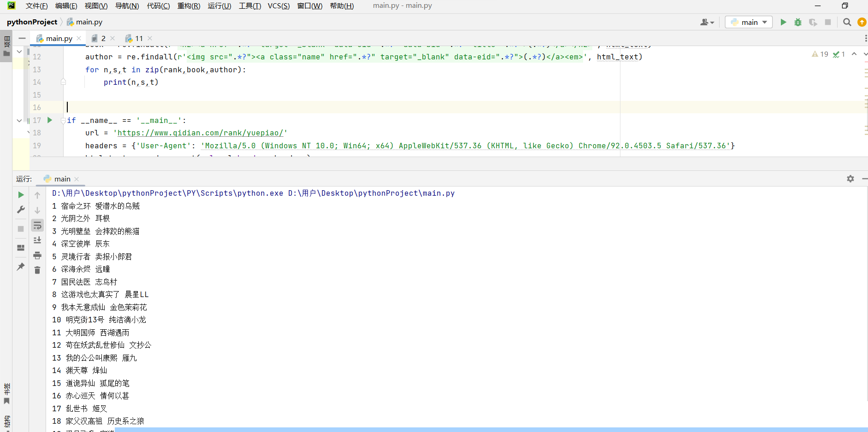
Task: Toggle scroll to end of console
Action: click(37, 240)
